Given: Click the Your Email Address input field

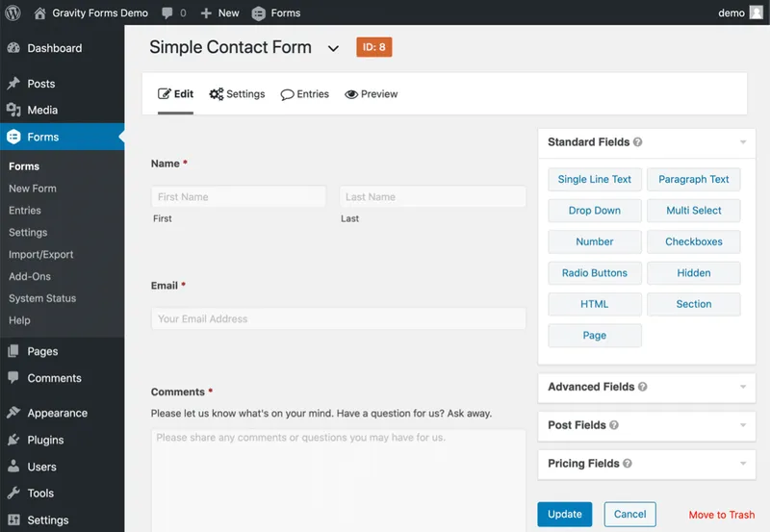Looking at the screenshot, I should coord(338,318).
